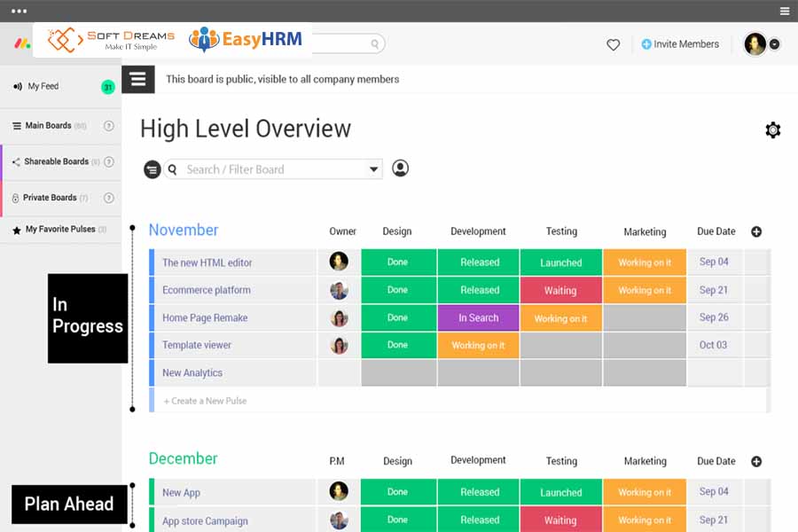Click the monday.com logo icon
798x532 pixels.
pyautogui.click(x=22, y=43)
